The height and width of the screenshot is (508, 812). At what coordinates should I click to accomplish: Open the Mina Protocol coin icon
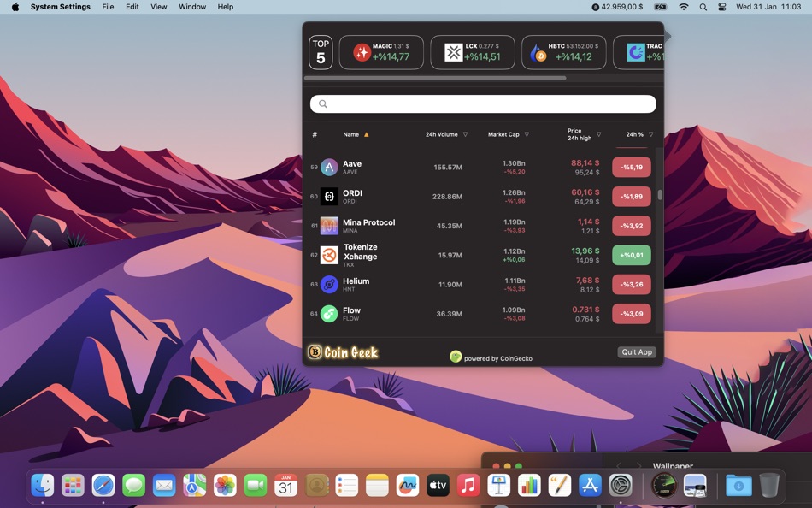point(329,226)
